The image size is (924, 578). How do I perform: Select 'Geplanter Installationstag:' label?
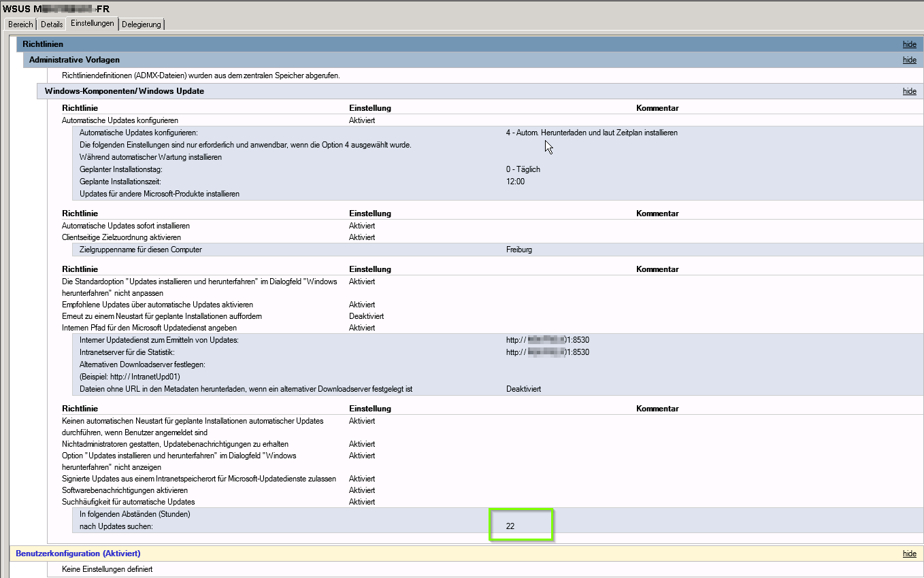click(121, 169)
